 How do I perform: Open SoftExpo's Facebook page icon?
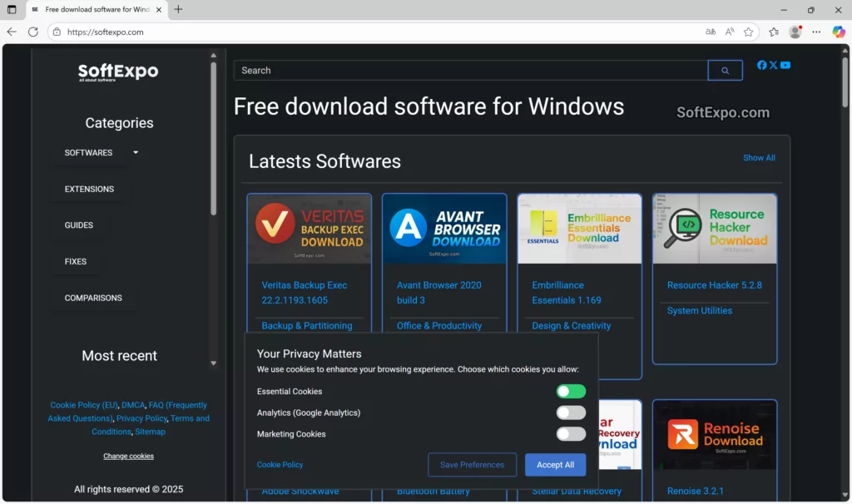pyautogui.click(x=761, y=65)
